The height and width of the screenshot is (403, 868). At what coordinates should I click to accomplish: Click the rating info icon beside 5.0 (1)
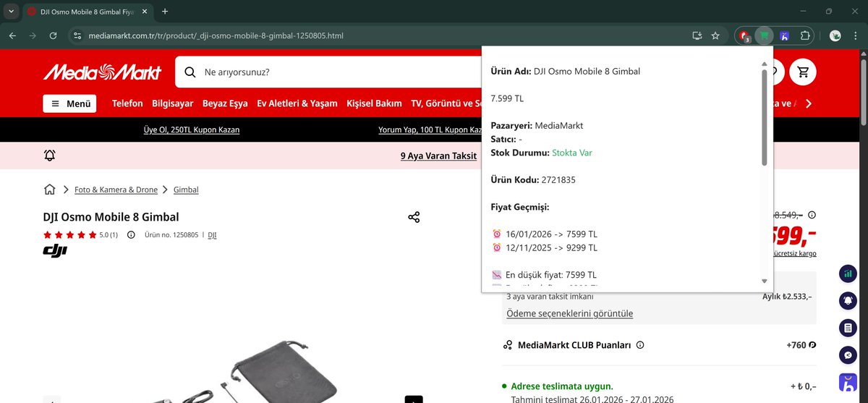tap(131, 234)
